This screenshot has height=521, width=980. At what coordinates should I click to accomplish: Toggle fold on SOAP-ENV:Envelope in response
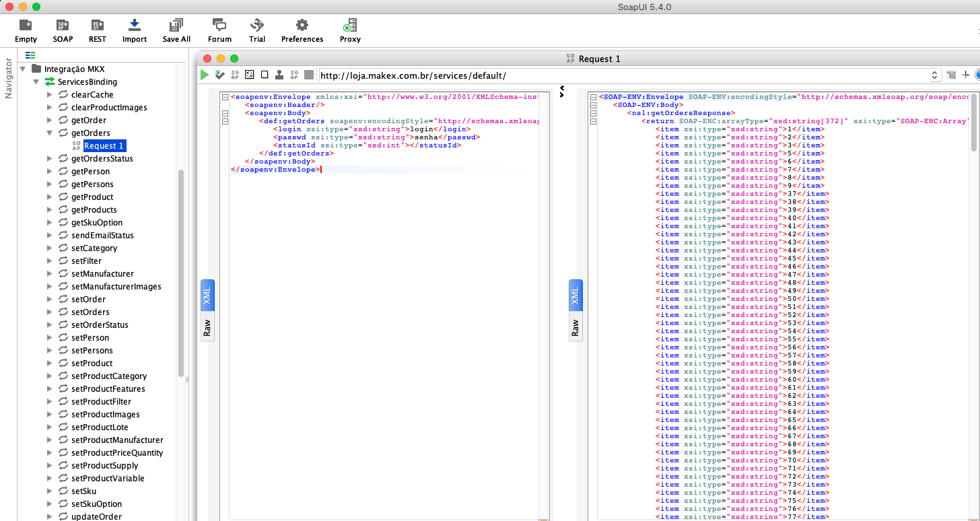pyautogui.click(x=593, y=97)
